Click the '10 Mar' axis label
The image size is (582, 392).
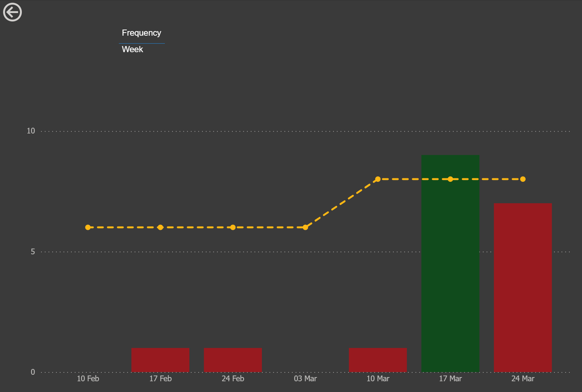pos(378,379)
